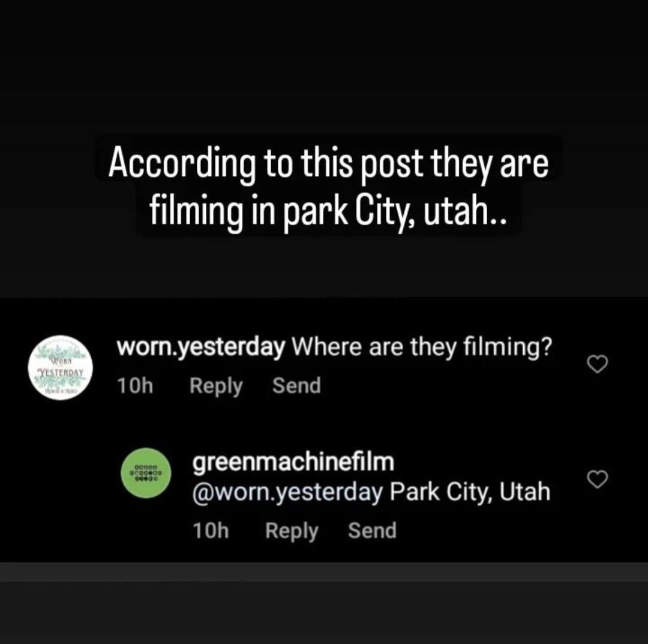Open the greenmachinefilm username link

[x=293, y=462]
